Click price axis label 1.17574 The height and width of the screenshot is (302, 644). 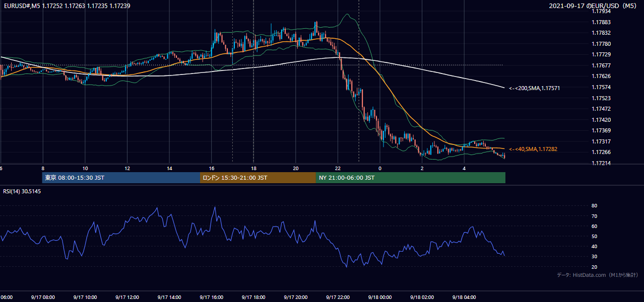point(602,87)
